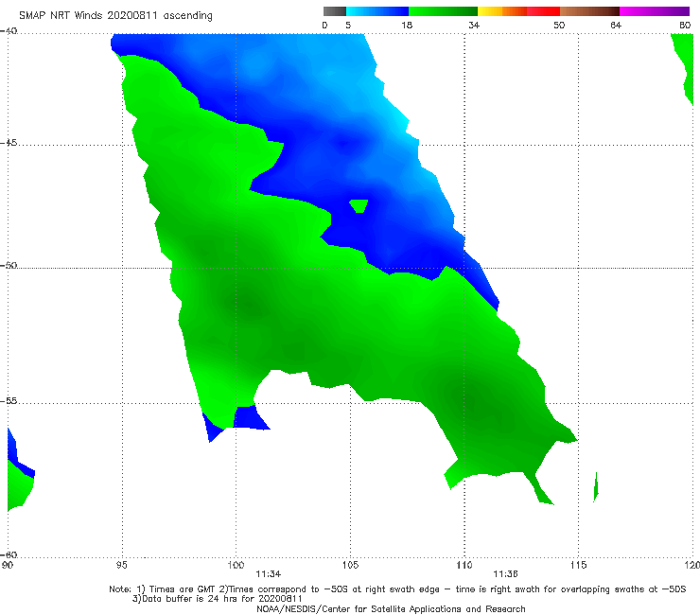
Task: Click the longitude label '100'
Action: click(x=236, y=565)
